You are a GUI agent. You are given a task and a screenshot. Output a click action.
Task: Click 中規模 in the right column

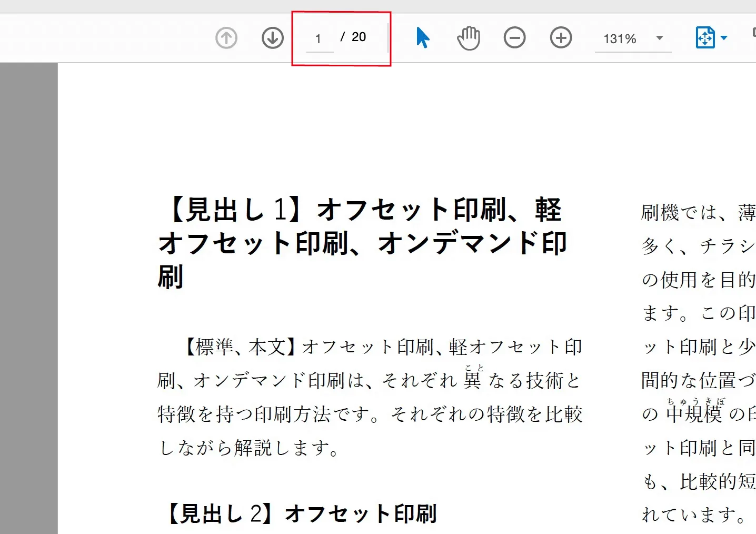pyautogui.click(x=693, y=414)
